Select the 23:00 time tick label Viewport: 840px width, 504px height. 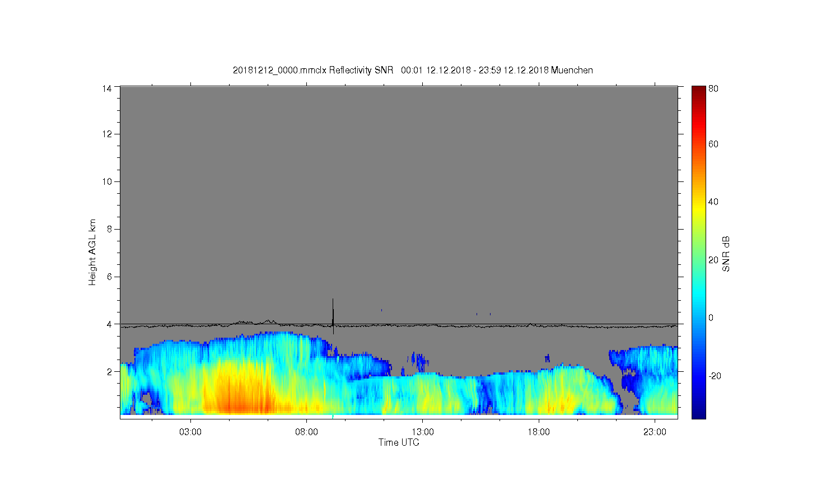(655, 432)
